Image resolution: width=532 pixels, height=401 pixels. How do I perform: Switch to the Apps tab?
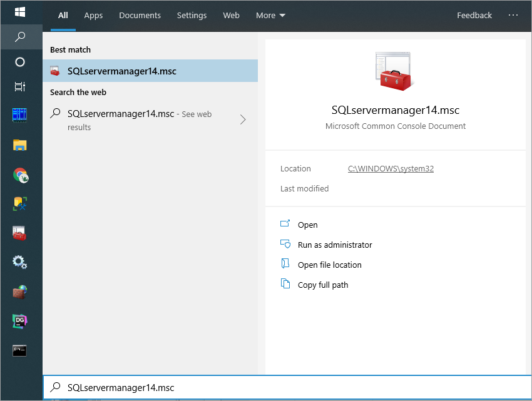[x=93, y=16]
